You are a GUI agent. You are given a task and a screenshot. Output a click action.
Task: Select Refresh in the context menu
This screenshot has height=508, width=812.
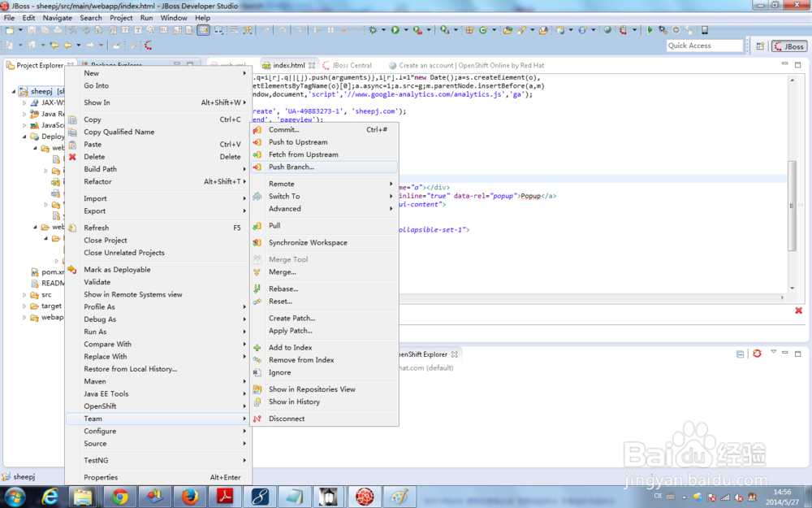coord(158,228)
